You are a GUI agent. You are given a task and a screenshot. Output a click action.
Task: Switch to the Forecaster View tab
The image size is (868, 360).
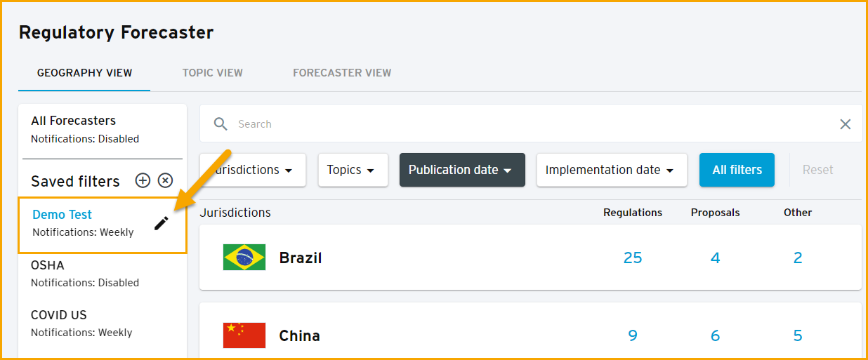(342, 73)
